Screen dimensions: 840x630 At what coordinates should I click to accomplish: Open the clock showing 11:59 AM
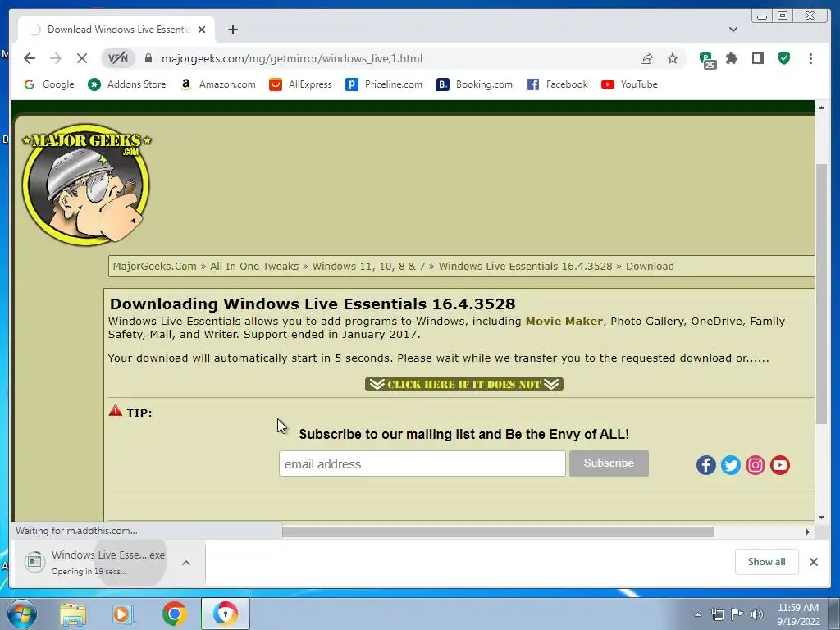(798, 614)
